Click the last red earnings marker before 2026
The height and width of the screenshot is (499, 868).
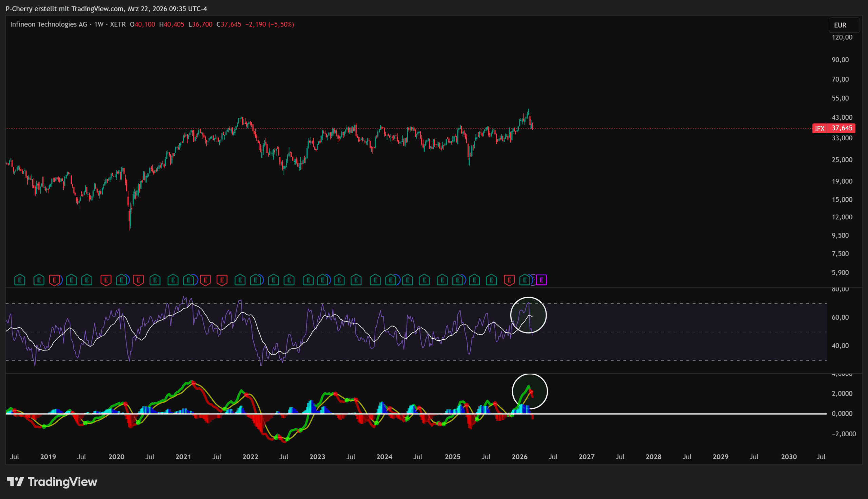tap(509, 280)
